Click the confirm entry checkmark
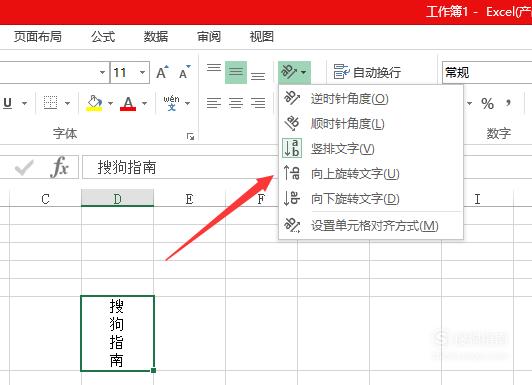Viewport: 532px width, 385px height. tap(24, 168)
